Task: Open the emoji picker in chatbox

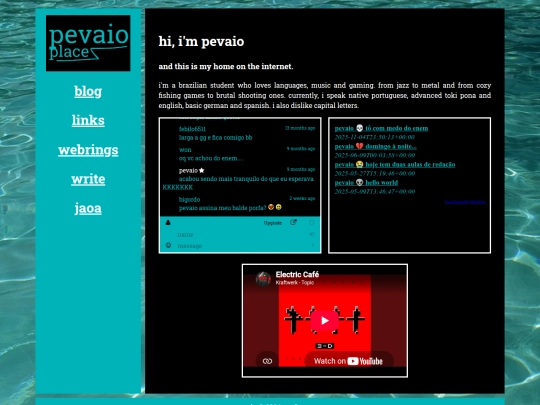Action: pyautogui.click(x=168, y=245)
